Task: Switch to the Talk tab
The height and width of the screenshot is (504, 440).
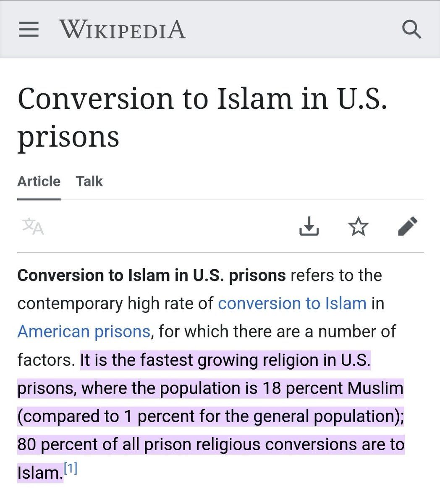Action: [89, 181]
